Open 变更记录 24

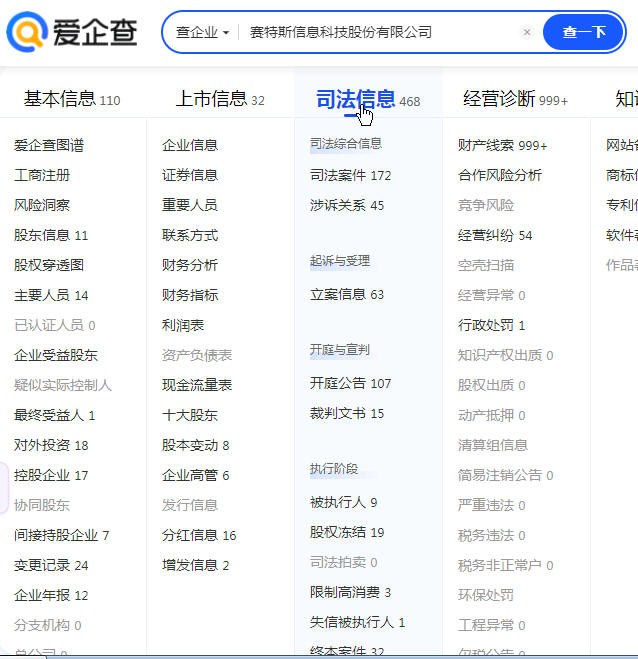(x=51, y=565)
